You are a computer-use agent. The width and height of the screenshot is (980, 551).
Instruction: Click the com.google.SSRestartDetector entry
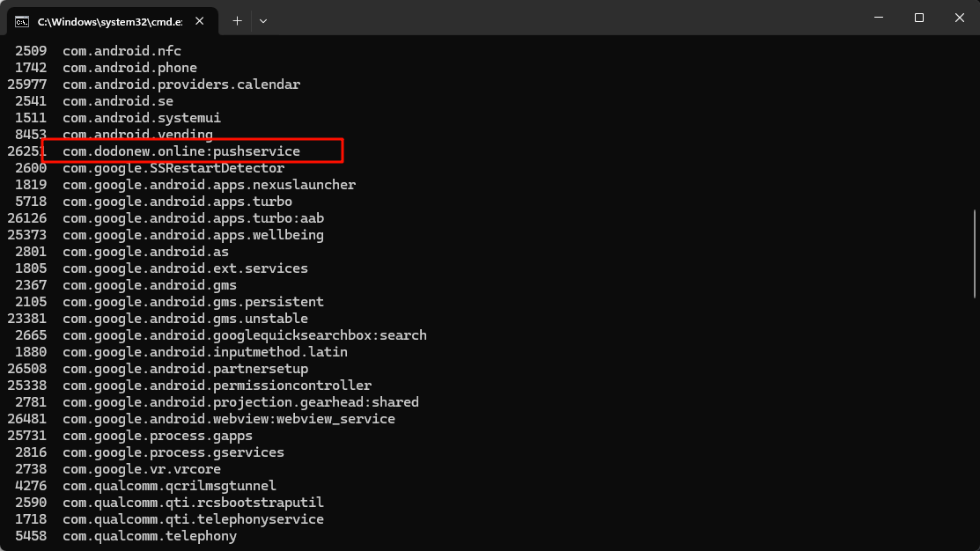click(x=173, y=168)
